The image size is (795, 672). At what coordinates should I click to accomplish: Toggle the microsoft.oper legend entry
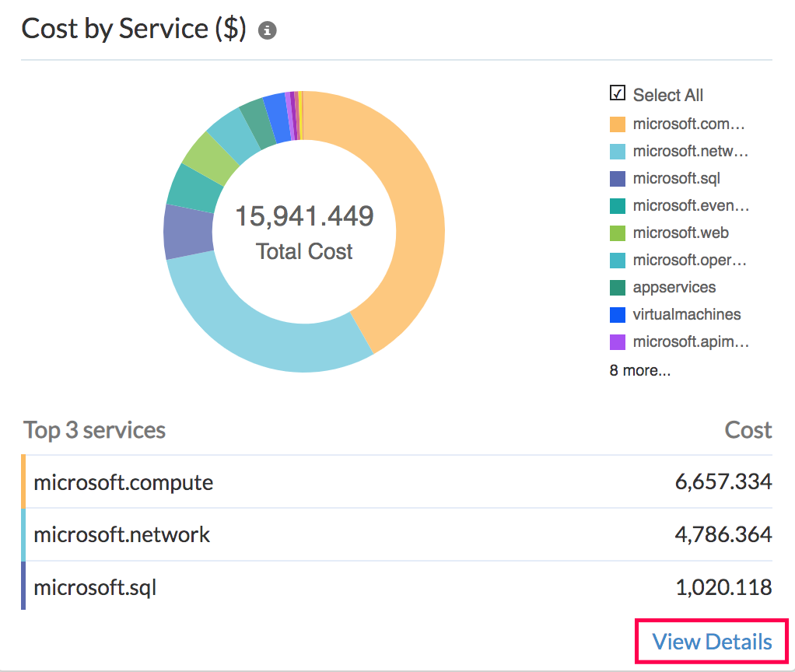tap(689, 260)
